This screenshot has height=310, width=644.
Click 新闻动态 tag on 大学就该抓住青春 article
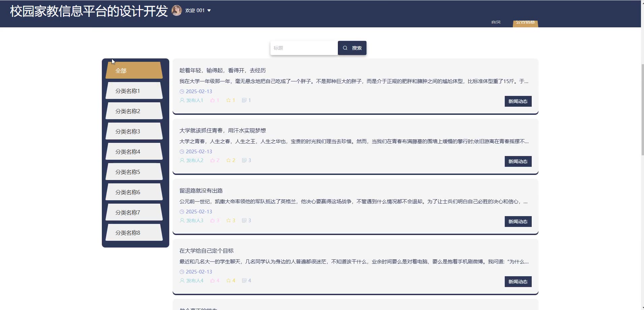click(x=518, y=161)
